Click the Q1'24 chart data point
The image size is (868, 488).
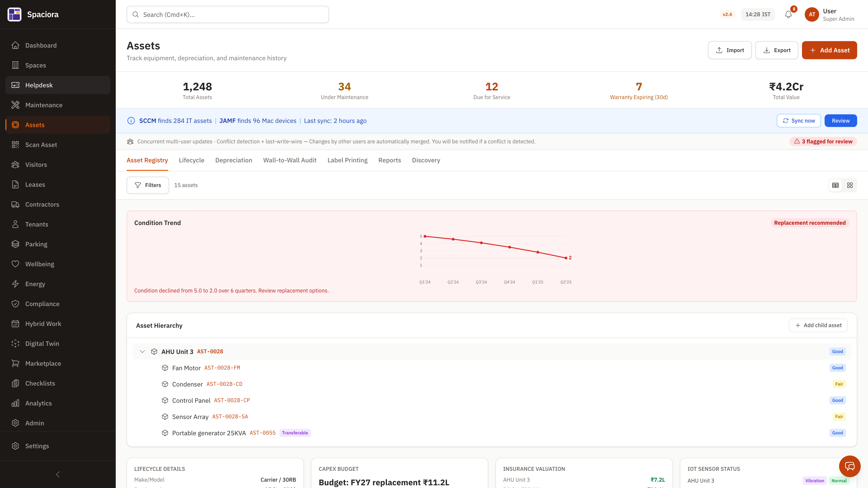click(x=425, y=236)
